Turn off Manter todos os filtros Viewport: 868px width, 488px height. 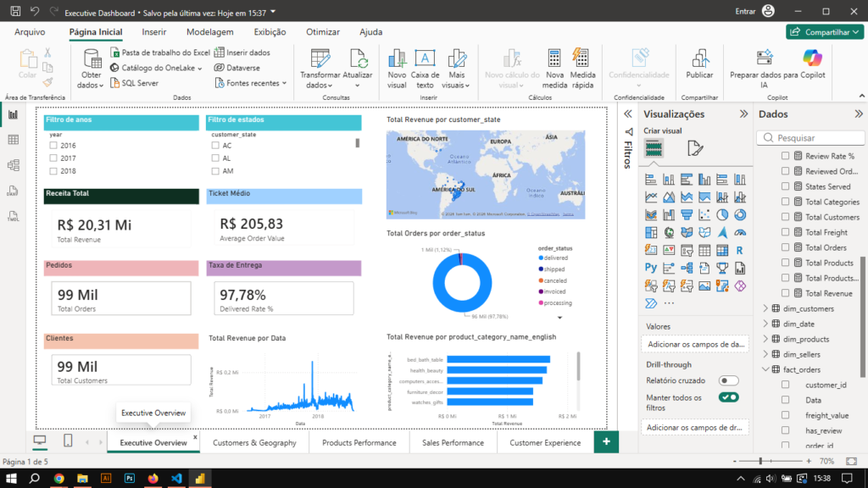[728, 397]
